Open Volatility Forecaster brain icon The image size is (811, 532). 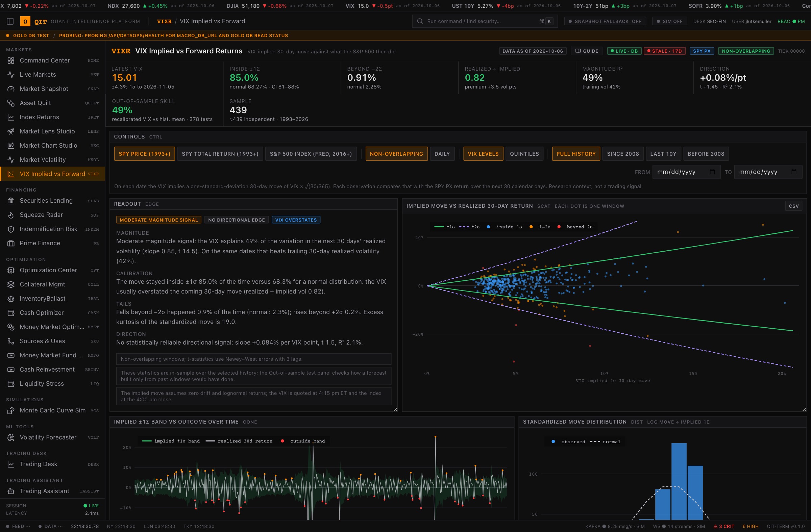click(11, 438)
